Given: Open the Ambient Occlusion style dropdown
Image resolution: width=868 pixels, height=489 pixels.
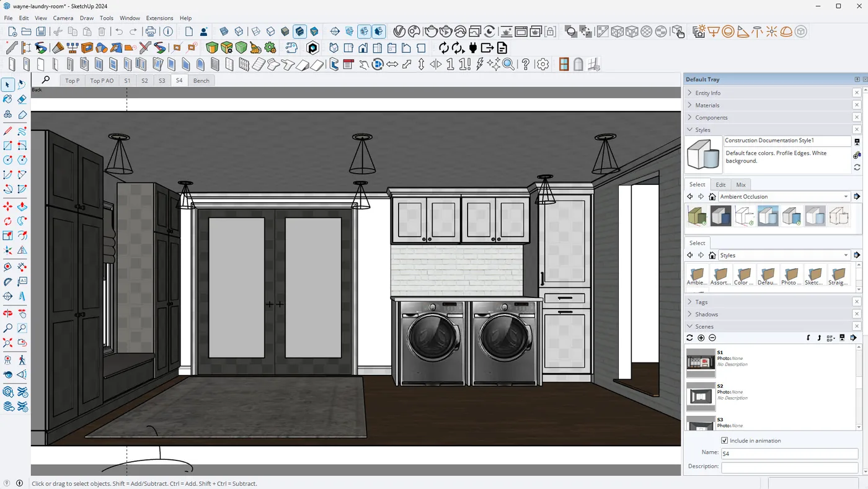Looking at the screenshot, I should coord(845,196).
